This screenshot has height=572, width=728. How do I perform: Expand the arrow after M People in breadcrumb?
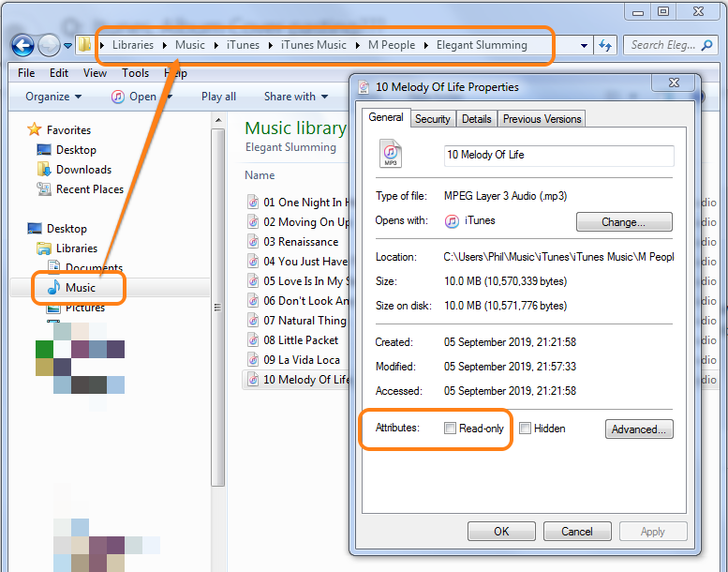click(425, 46)
